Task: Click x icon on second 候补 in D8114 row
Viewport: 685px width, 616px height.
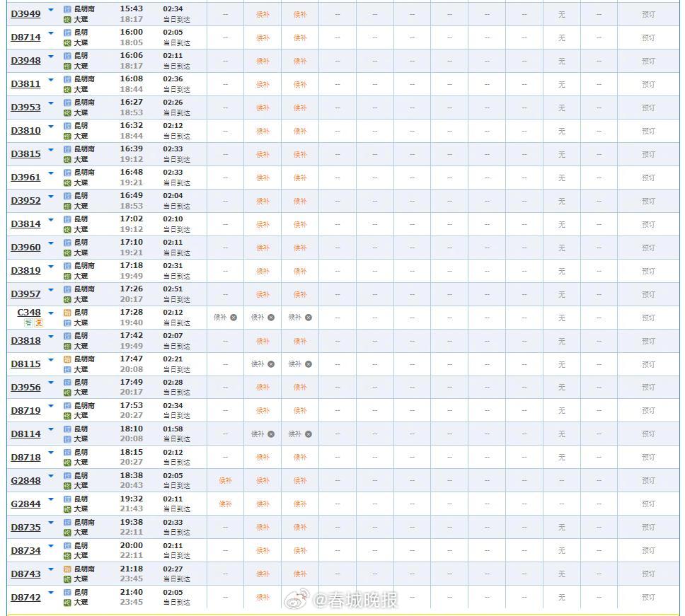Action: tap(309, 434)
